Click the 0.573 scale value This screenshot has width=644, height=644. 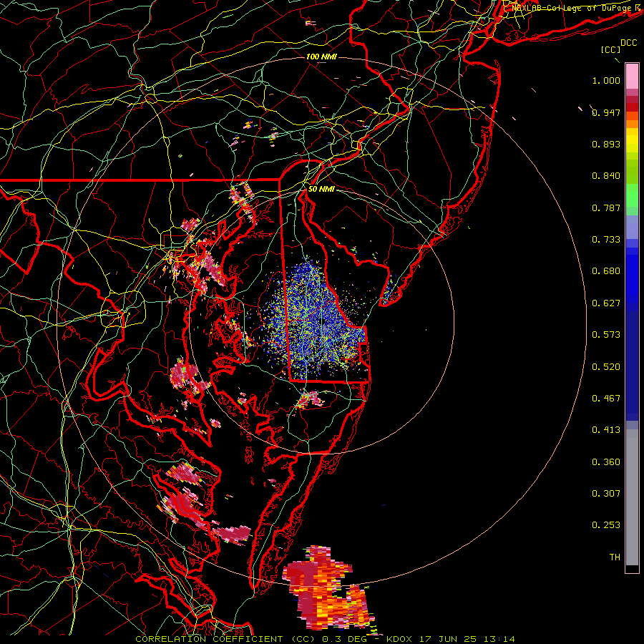pyautogui.click(x=606, y=335)
